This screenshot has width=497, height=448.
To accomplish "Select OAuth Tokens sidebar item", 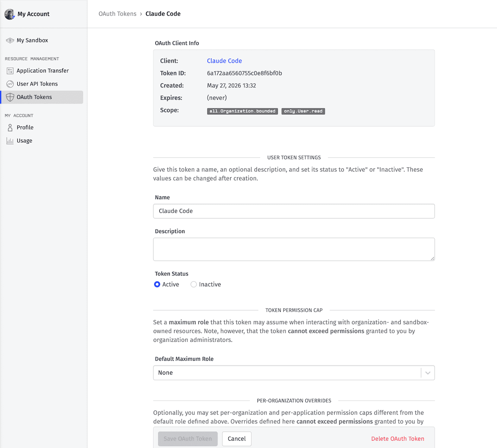I will point(42,97).
